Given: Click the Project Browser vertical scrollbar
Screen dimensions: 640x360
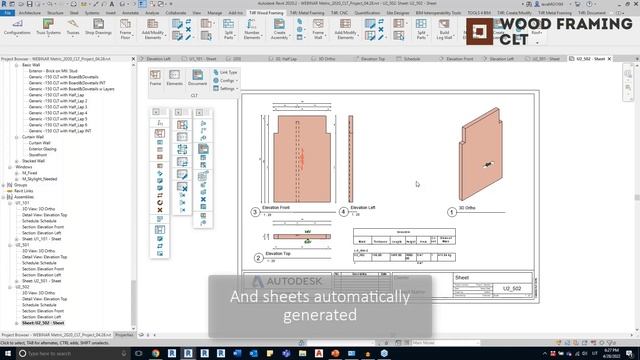Looking at the screenshot, I should click(x=133, y=302).
